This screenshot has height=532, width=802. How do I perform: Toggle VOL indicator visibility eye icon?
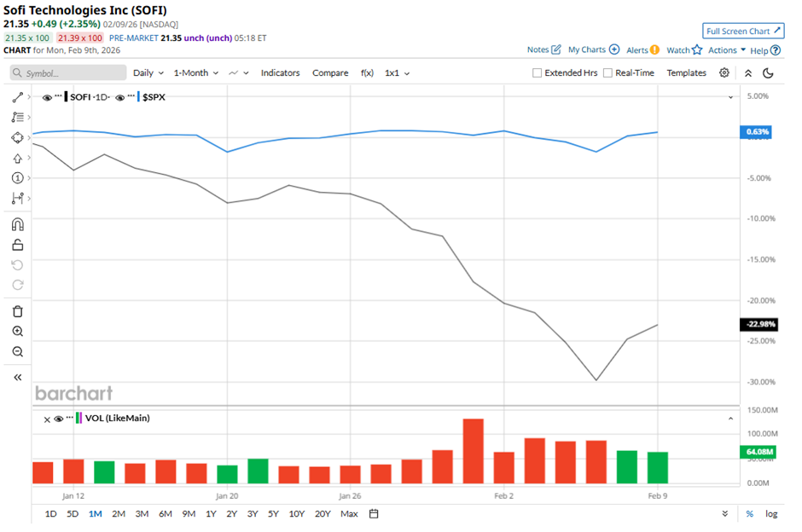click(x=58, y=419)
